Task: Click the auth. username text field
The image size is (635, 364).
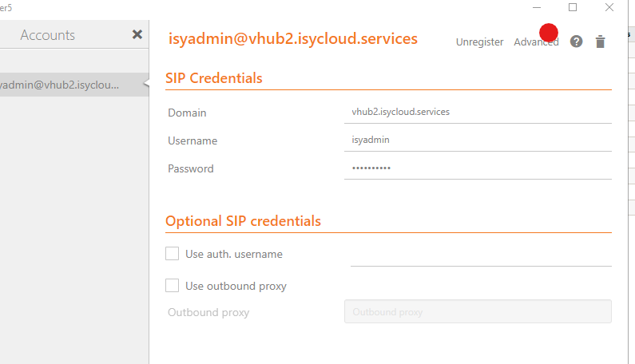Action: (481, 255)
